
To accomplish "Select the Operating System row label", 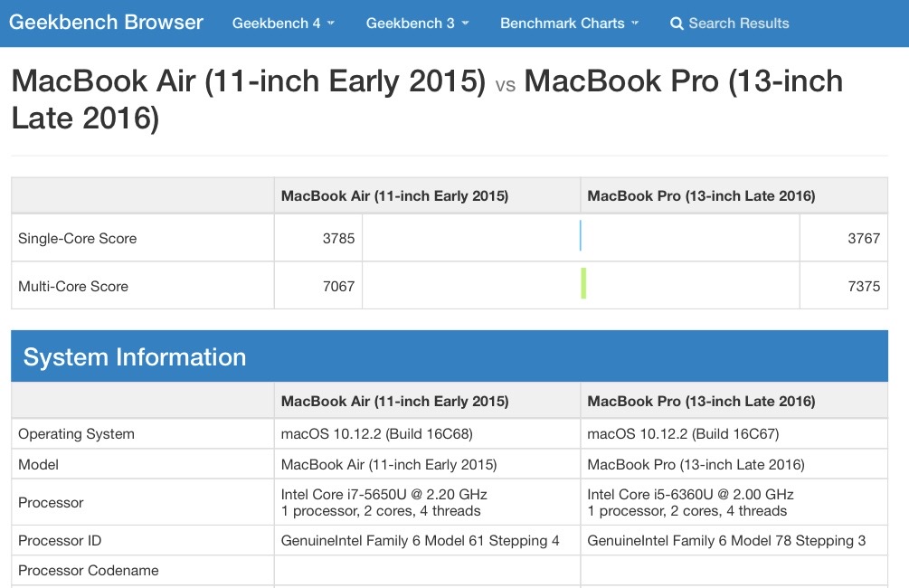I will (x=77, y=433).
